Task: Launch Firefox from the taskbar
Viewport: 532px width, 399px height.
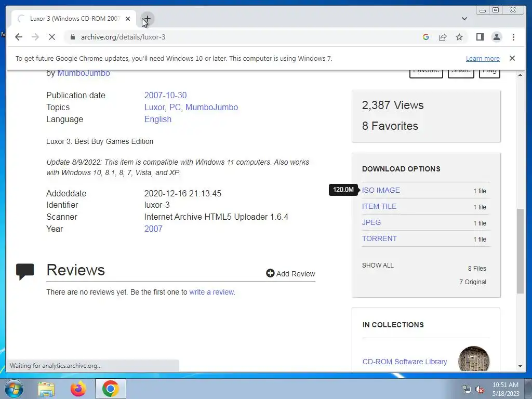Action: tap(78, 389)
